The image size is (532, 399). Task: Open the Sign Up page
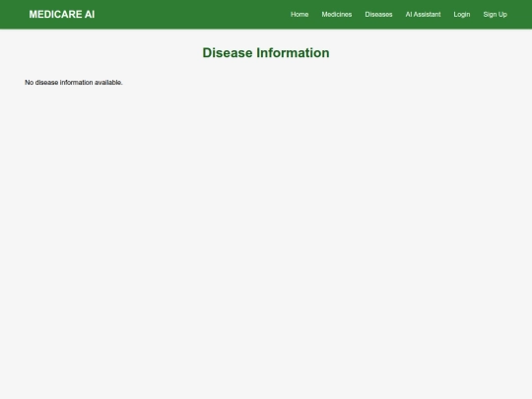(495, 14)
